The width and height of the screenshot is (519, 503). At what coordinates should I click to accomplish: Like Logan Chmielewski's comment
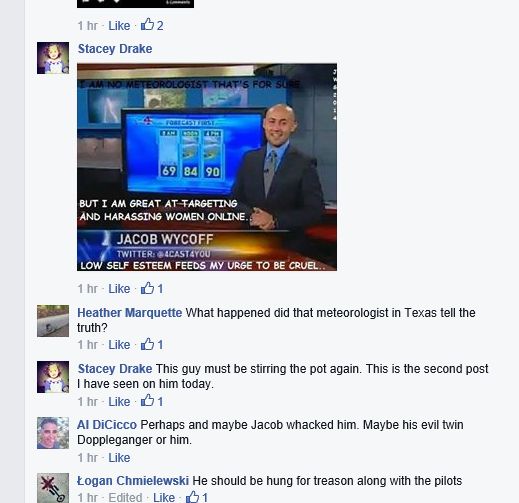[164, 497]
